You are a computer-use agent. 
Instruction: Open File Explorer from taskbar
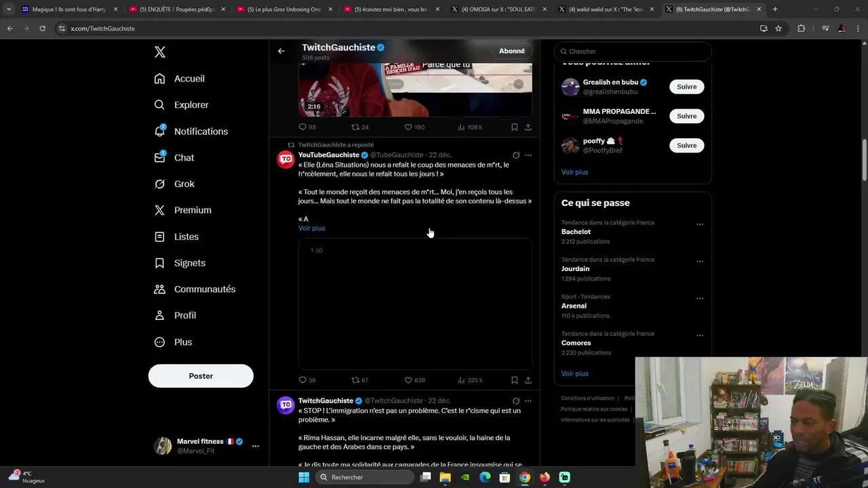click(x=445, y=477)
